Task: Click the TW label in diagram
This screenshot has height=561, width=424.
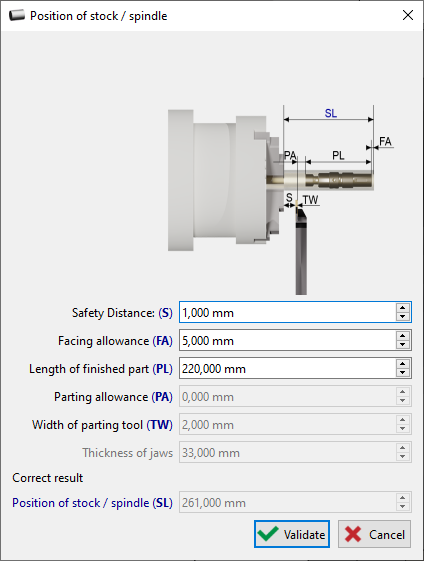Action: pyautogui.click(x=310, y=200)
